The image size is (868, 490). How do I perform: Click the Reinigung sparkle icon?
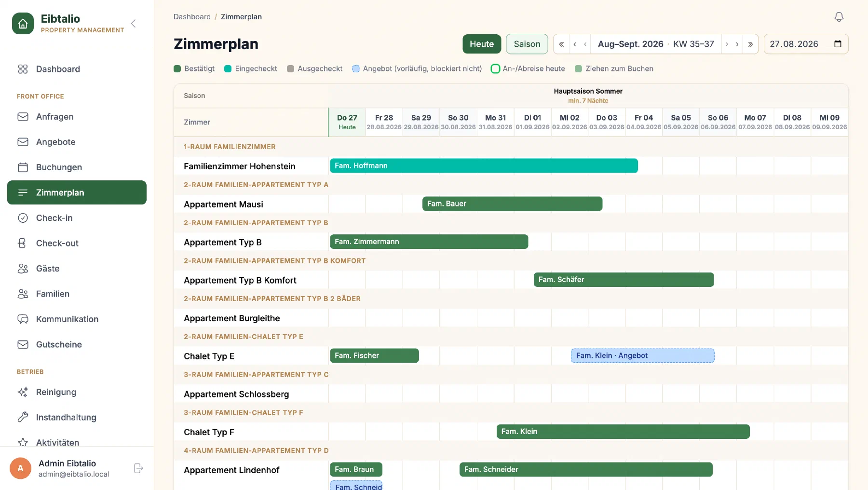[23, 392]
